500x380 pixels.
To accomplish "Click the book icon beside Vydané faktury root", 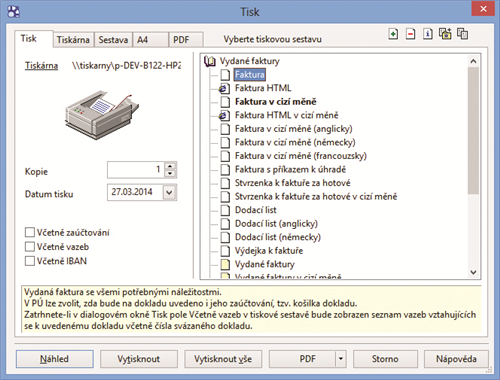I will [210, 61].
